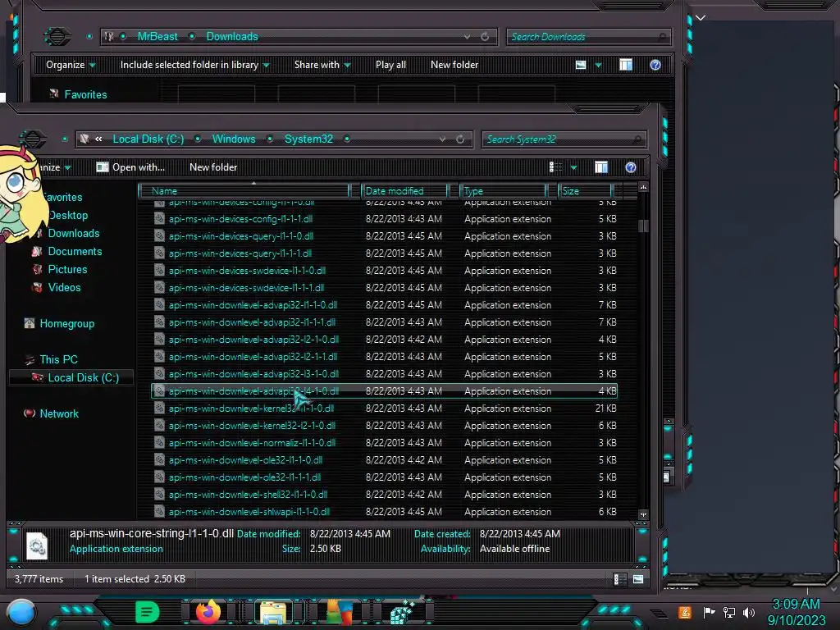Switch to details view using status bar icon

tap(619, 579)
